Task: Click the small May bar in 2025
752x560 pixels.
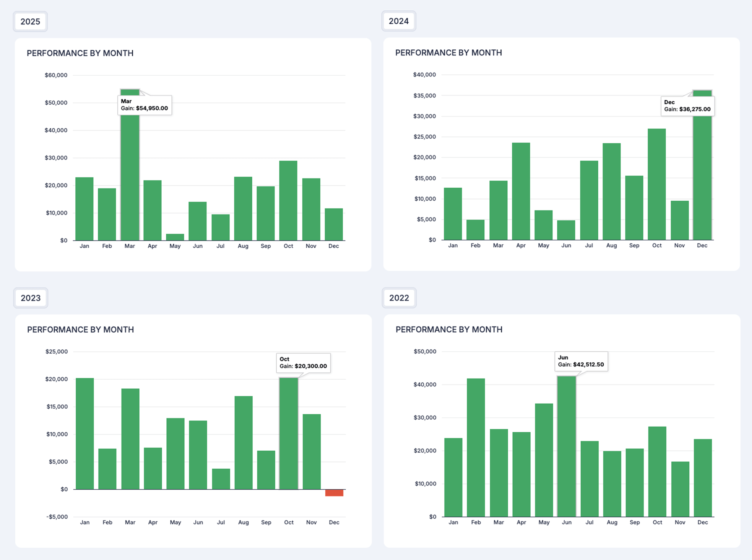Action: tap(175, 237)
